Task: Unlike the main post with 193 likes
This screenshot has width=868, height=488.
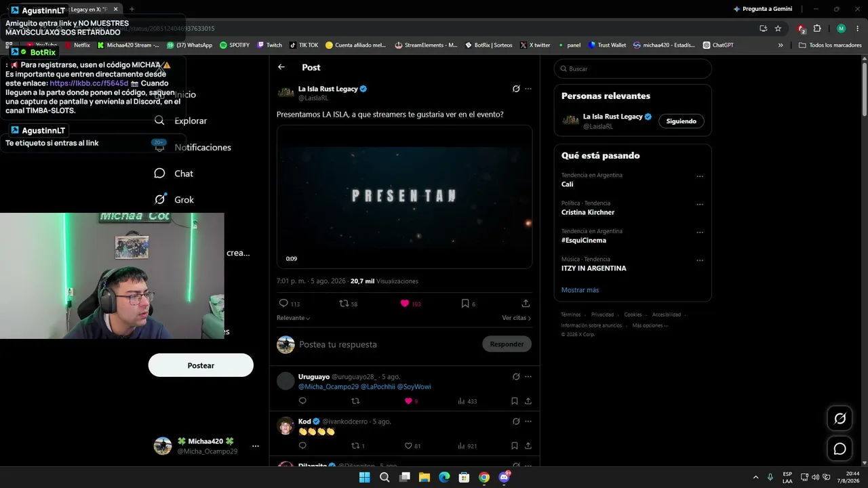Action: [x=410, y=304]
